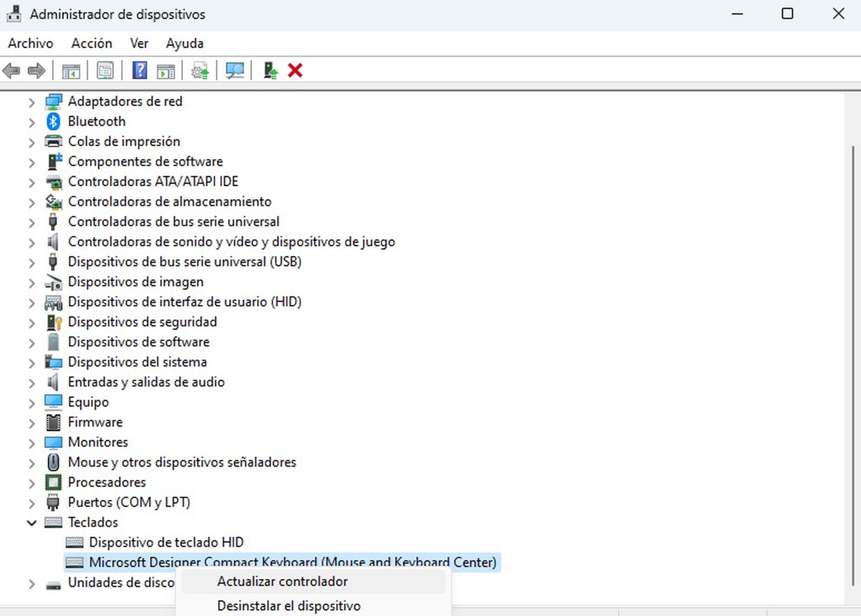Expand the Adaptadores de red node
The image size is (861, 616).
pyautogui.click(x=32, y=102)
